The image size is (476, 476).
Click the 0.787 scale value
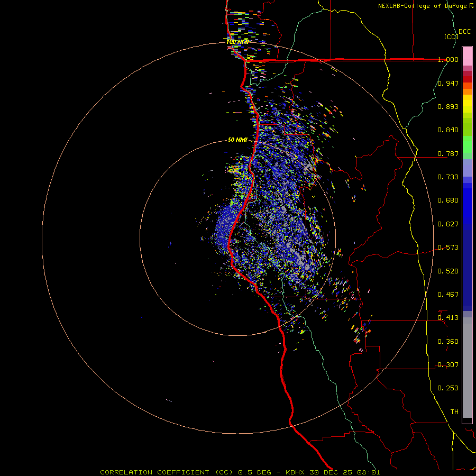[x=448, y=153]
